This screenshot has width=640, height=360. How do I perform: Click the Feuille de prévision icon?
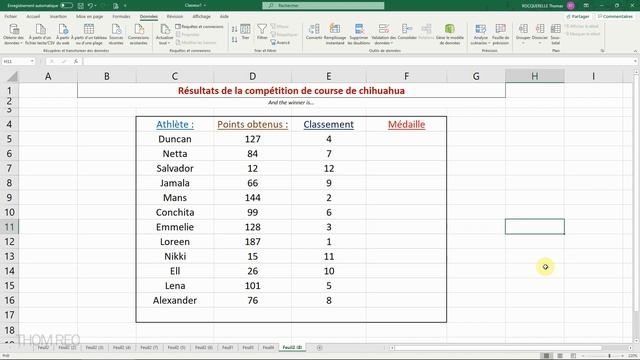point(500,34)
